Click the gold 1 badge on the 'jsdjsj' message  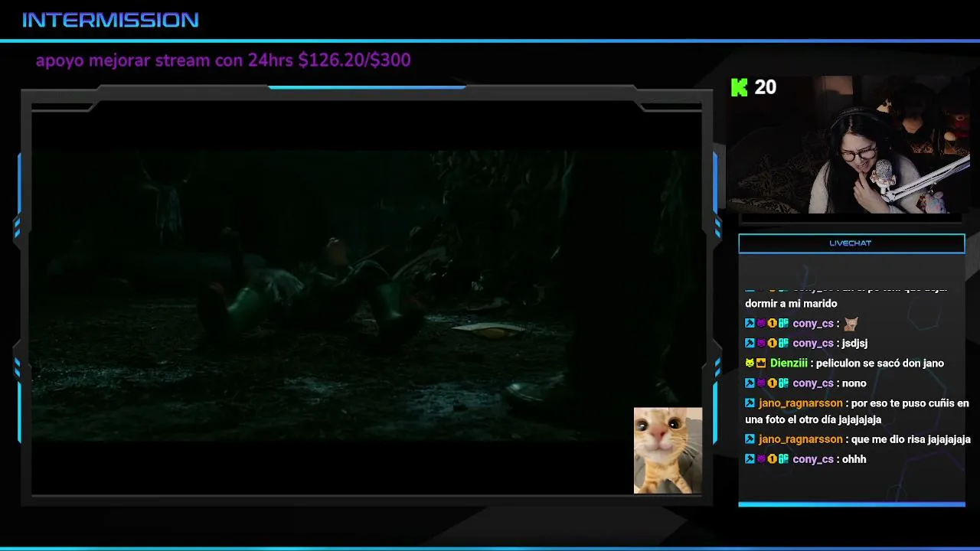pyautogui.click(x=772, y=344)
